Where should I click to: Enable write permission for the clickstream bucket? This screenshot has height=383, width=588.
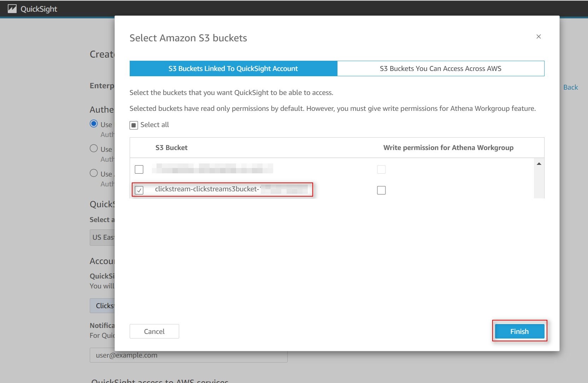click(x=381, y=190)
